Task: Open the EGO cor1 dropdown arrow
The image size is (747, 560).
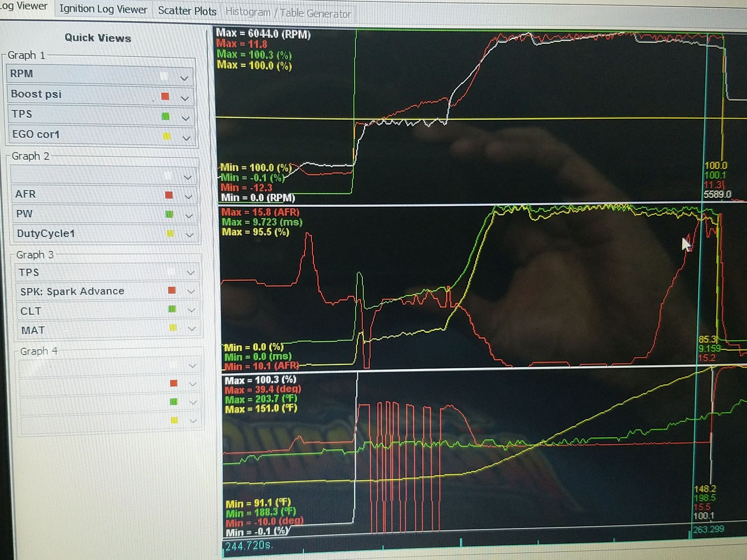Action: click(186, 138)
